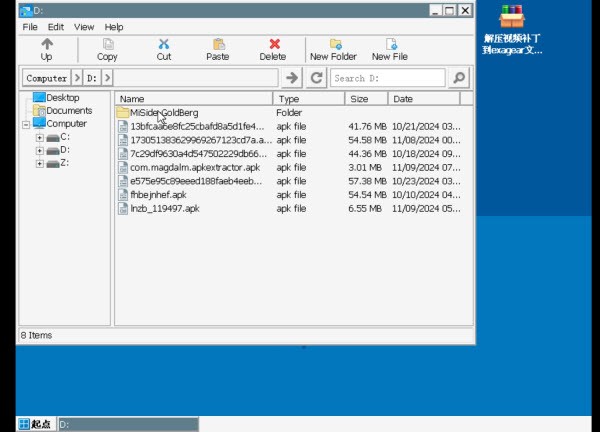Collapse the Computer tree node
The width and height of the screenshot is (600, 432).
click(x=26, y=124)
